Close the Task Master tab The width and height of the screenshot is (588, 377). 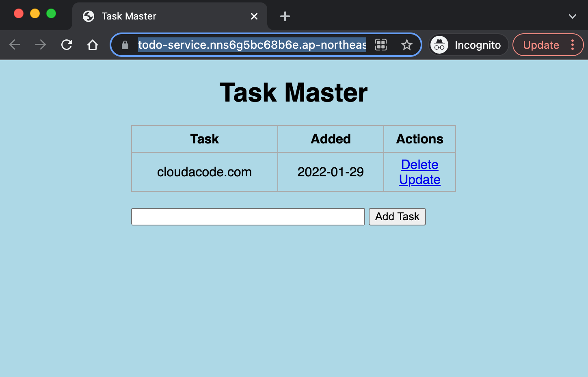[x=254, y=16]
